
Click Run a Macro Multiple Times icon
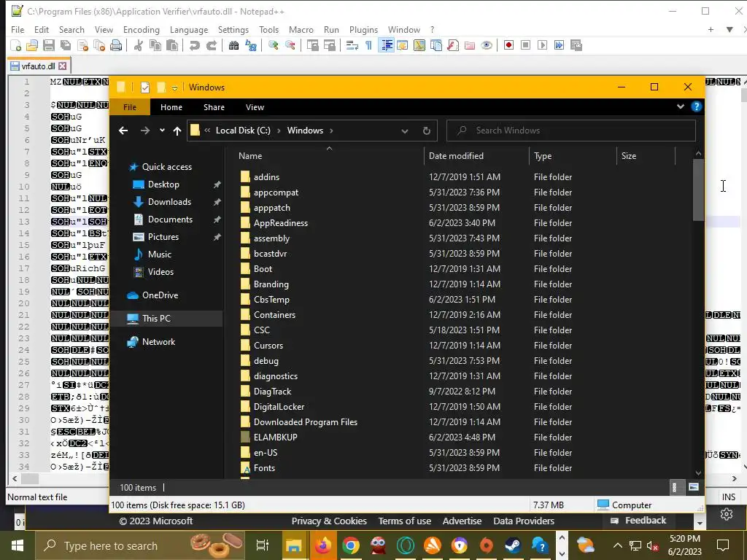pyautogui.click(x=559, y=45)
